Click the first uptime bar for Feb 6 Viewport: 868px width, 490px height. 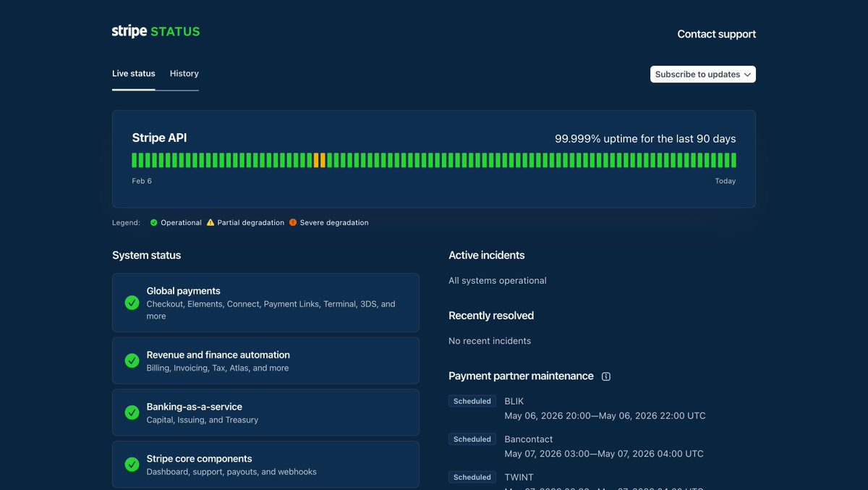135,160
